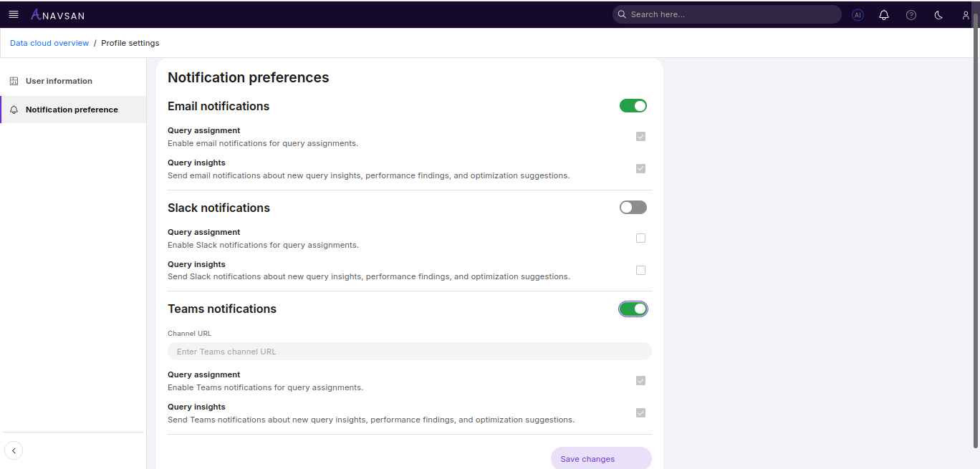Check Slack Query assignment checkbox

pos(640,238)
